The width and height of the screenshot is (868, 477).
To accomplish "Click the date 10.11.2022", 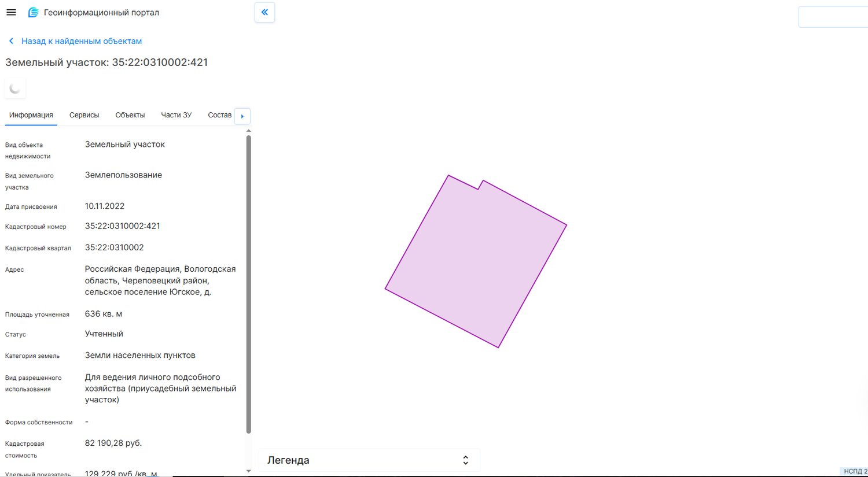I will point(105,206).
